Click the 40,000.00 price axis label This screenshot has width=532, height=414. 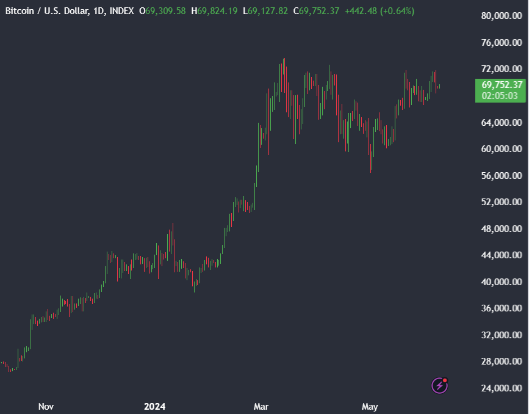coord(501,282)
